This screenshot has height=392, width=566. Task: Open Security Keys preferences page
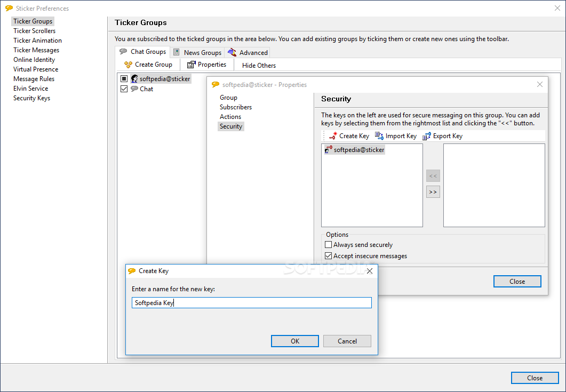(x=32, y=98)
